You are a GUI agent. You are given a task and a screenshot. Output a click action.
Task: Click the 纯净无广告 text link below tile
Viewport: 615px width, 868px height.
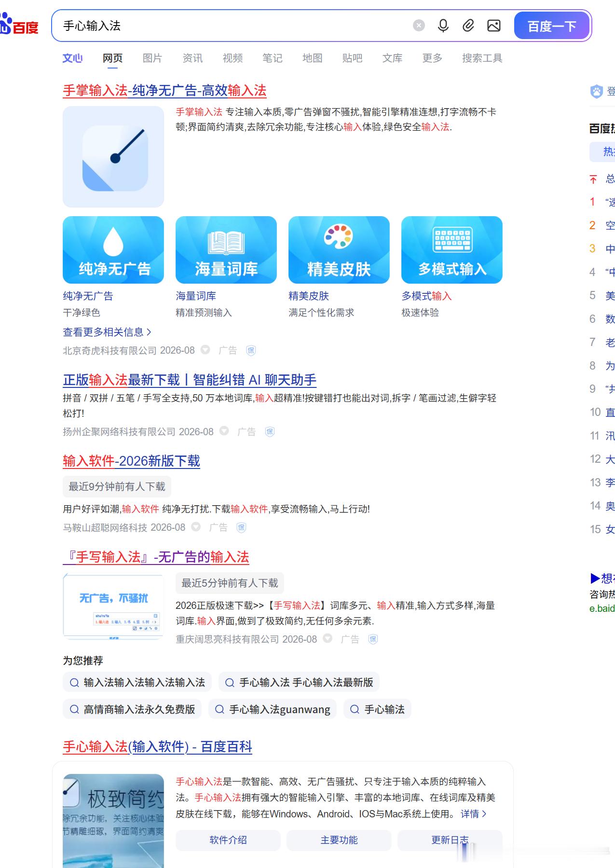click(x=88, y=296)
